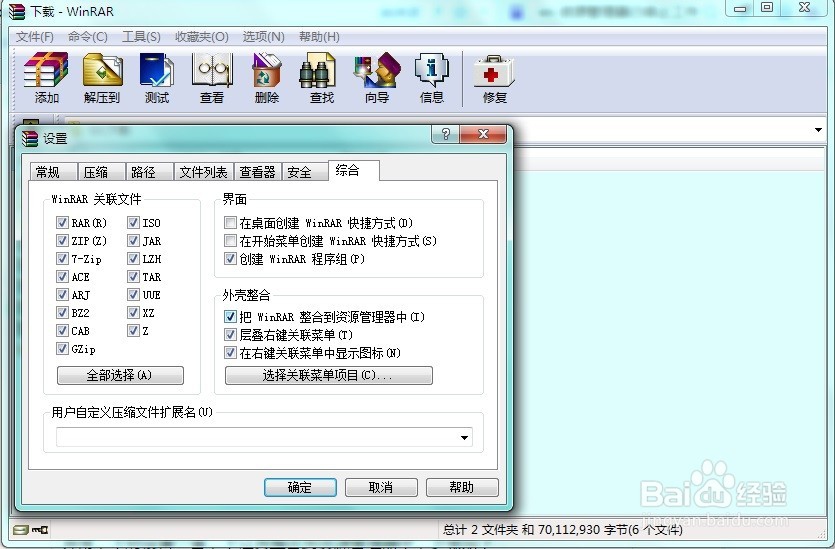Toggle the GZip association checkbox
The height and width of the screenshot is (549, 835).
pyautogui.click(x=62, y=349)
